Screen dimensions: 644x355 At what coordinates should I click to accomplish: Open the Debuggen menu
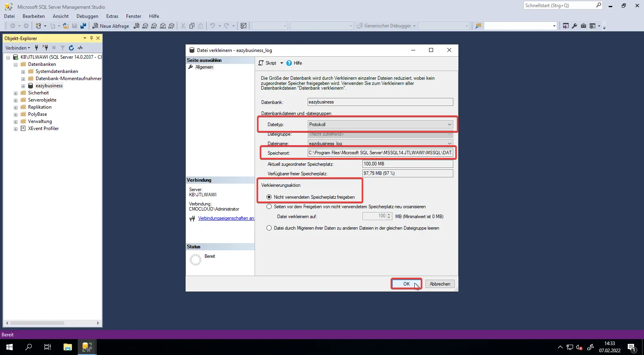tap(87, 16)
